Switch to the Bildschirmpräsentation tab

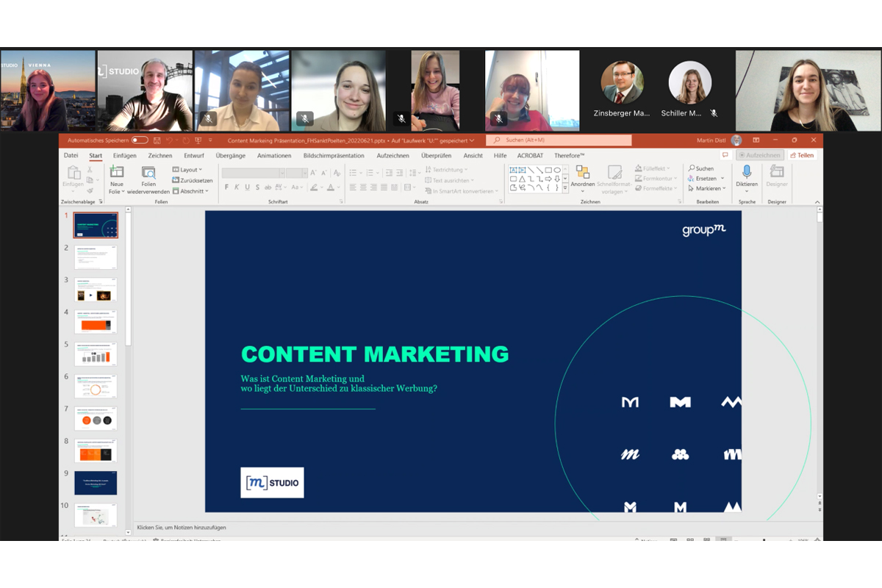coord(333,156)
